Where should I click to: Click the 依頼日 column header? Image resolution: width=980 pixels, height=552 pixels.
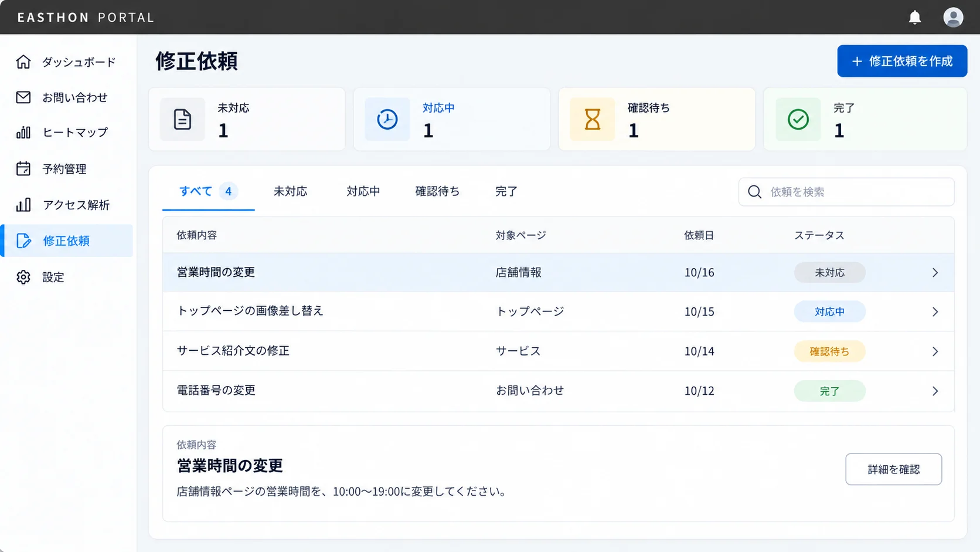tap(699, 235)
